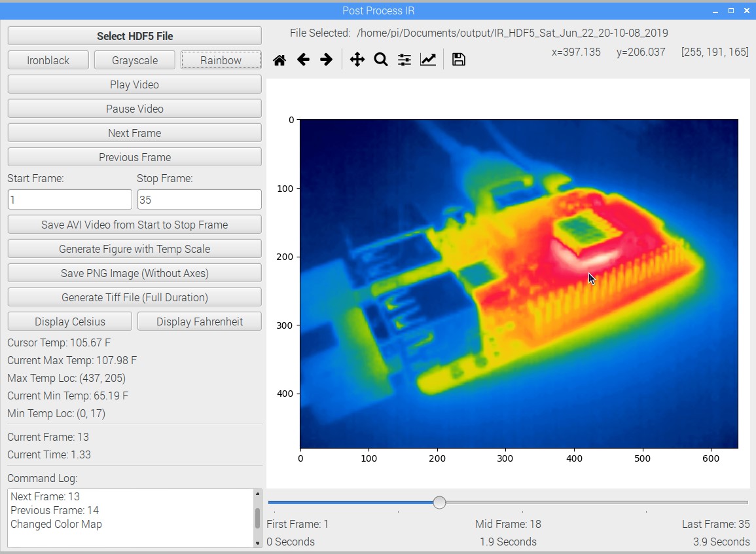
Task: Switch colormap to Ironblack
Action: [x=48, y=60]
